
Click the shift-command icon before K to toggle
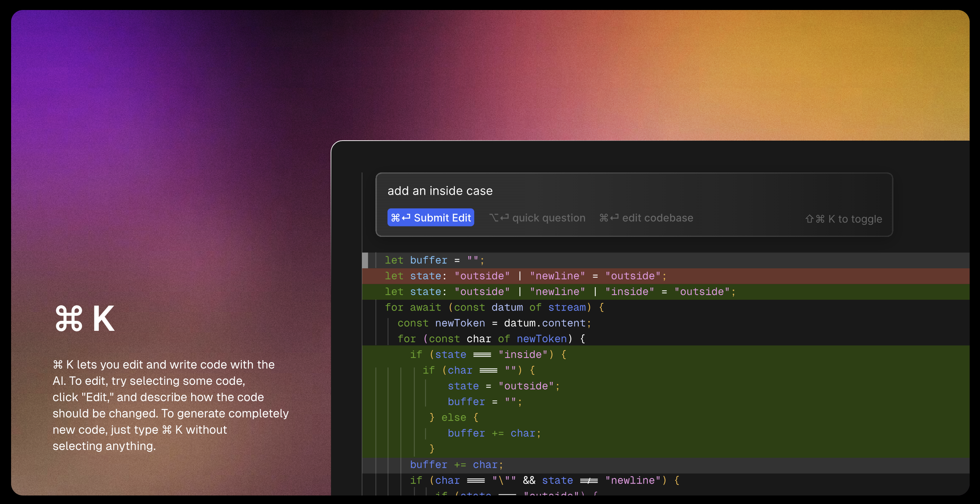(x=815, y=219)
